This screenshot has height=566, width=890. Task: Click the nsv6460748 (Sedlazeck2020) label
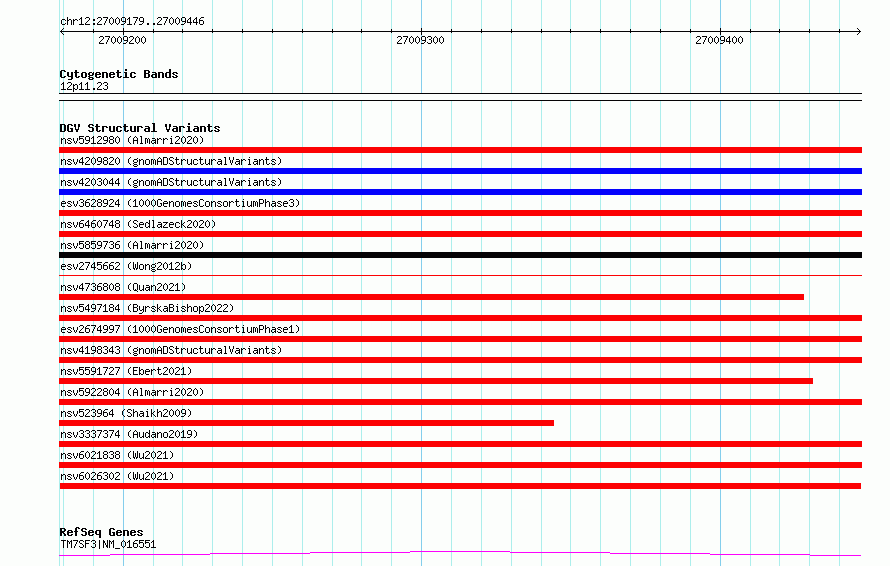[x=138, y=224]
